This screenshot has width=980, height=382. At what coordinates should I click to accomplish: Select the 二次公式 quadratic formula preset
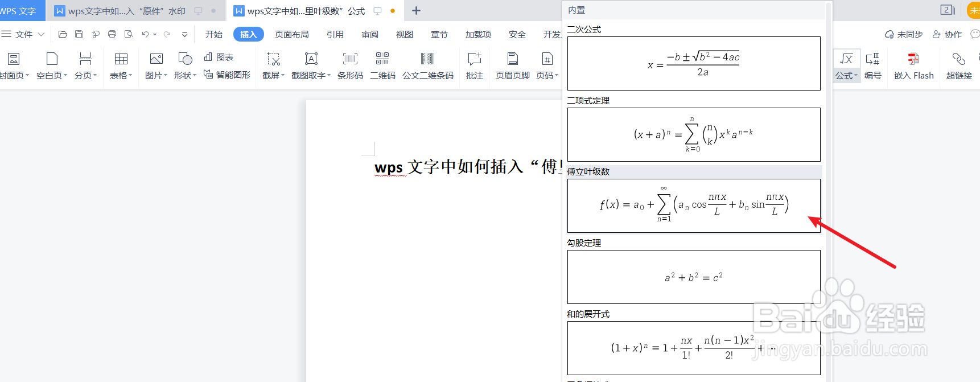694,64
